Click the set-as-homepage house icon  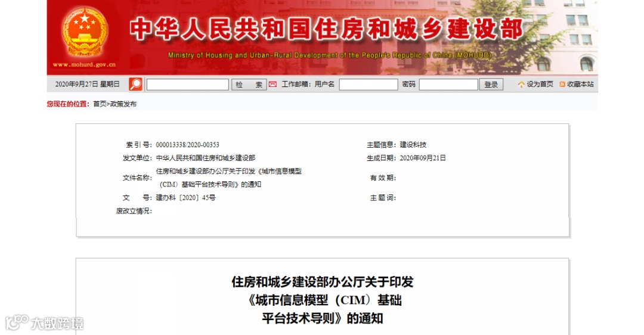click(x=521, y=84)
